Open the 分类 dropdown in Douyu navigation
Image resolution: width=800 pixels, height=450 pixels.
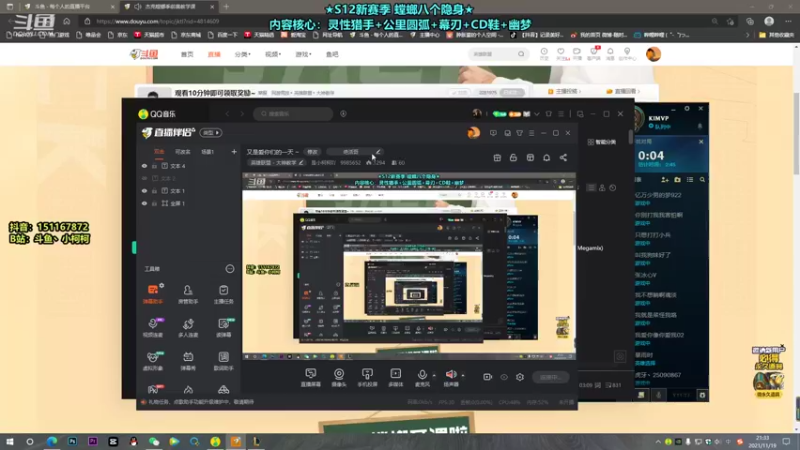click(x=242, y=54)
